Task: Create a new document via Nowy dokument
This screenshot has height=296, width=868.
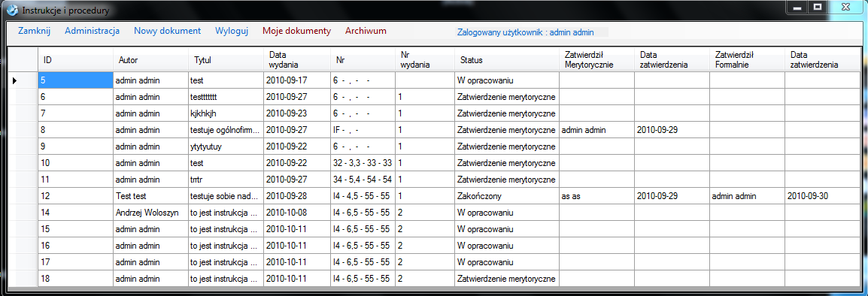Action: pos(167,31)
